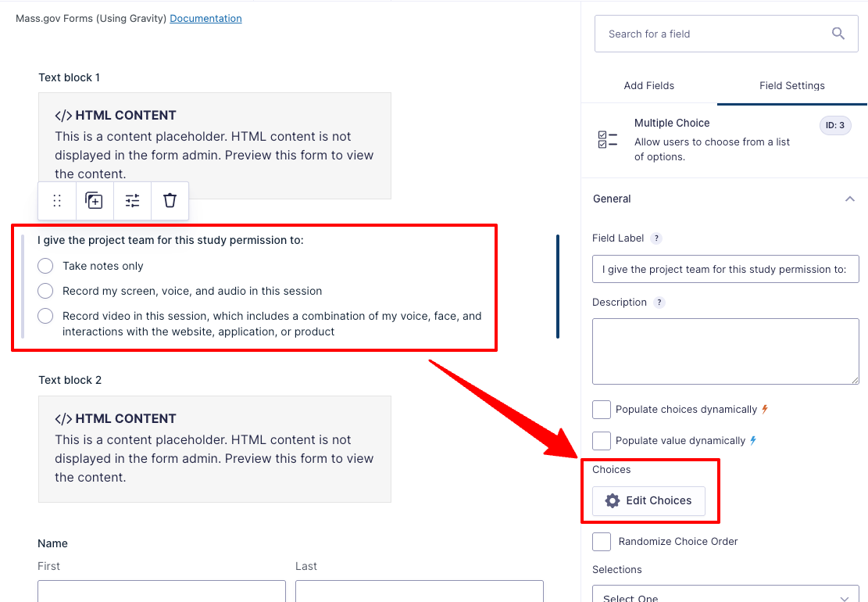Duplicate the HTML content field
The height and width of the screenshot is (602, 868).
click(94, 201)
